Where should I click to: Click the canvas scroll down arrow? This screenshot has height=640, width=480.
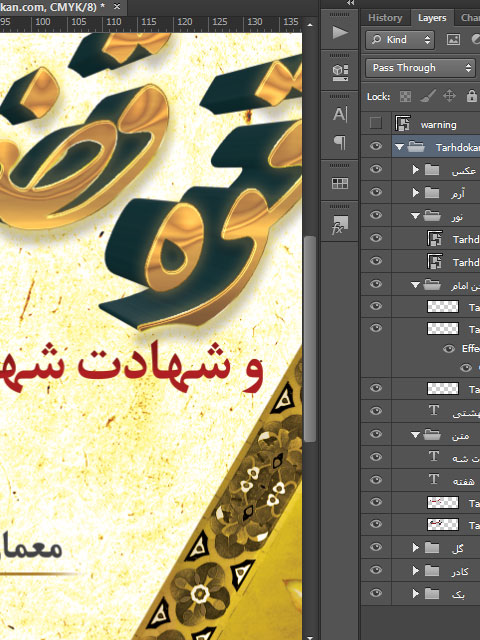[x=310, y=637]
